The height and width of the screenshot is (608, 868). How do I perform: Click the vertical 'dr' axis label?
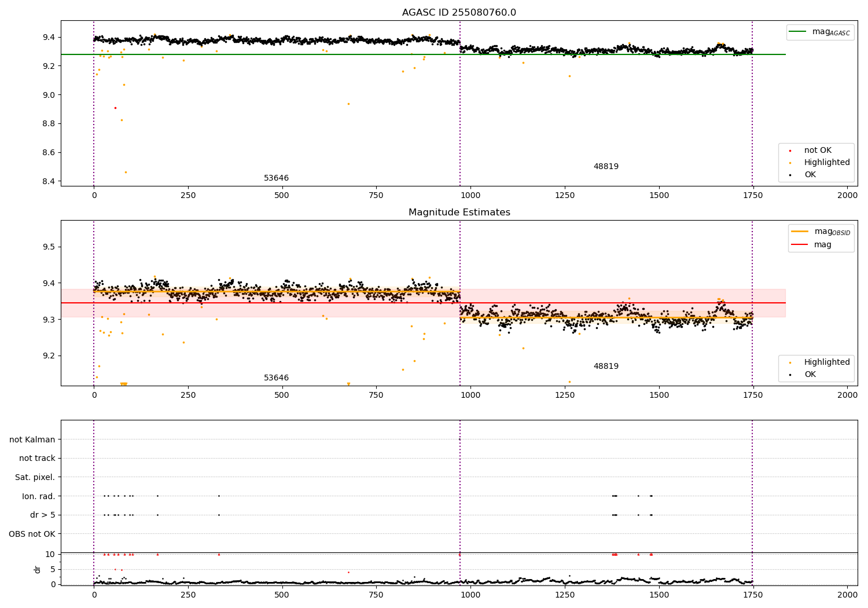pyautogui.click(x=38, y=569)
